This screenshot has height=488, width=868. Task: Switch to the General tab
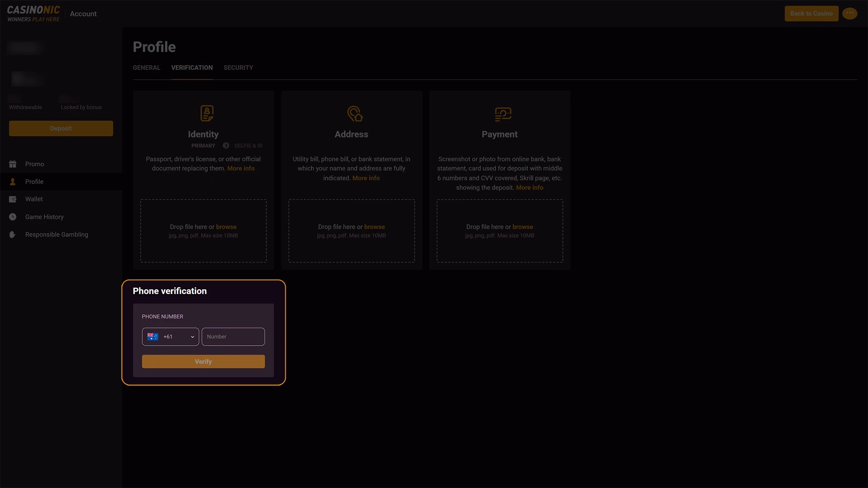click(146, 68)
